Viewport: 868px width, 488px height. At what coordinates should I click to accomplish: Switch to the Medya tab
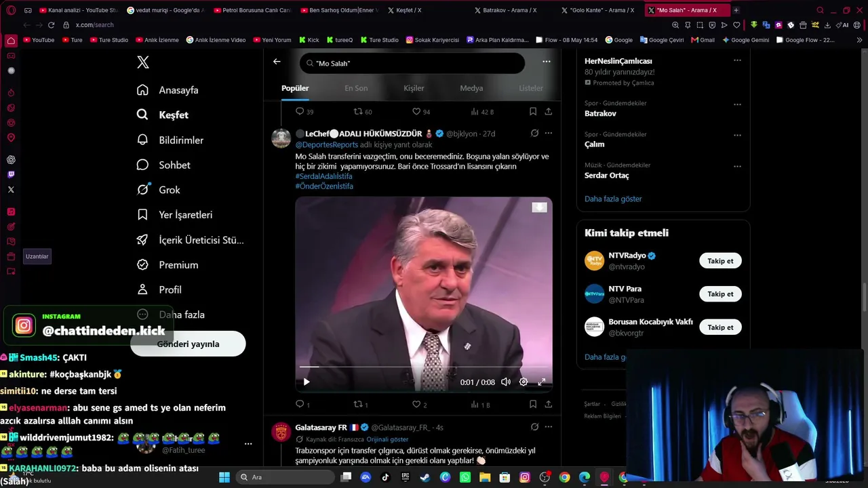[x=471, y=88]
